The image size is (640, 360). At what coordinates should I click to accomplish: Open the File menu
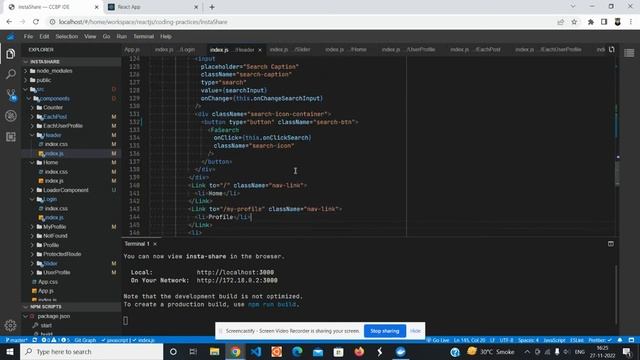28,36
